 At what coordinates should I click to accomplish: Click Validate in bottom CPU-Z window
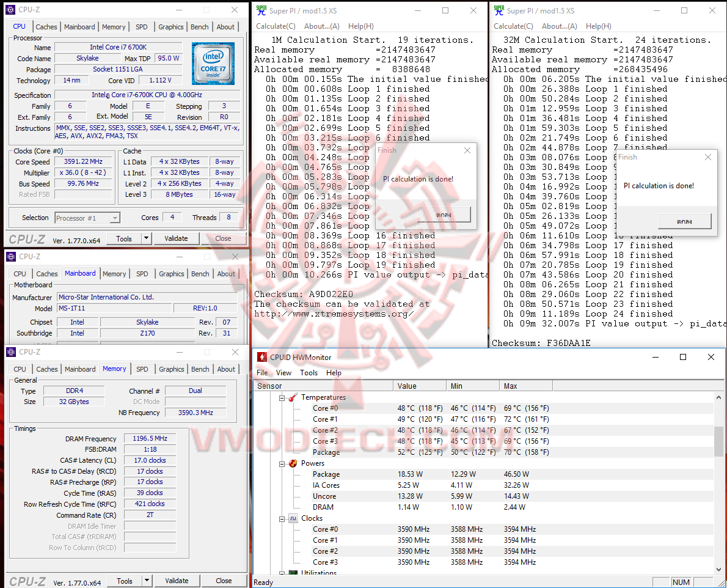click(x=177, y=581)
